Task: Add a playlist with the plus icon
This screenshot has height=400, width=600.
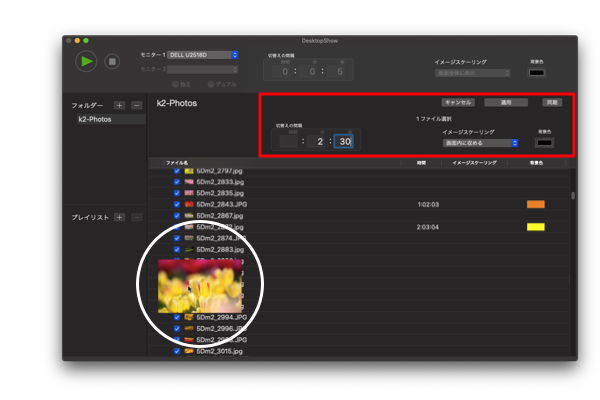Action: click(119, 217)
